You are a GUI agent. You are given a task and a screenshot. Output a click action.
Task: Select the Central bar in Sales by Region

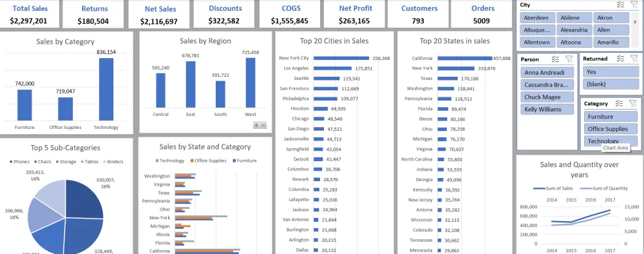pos(160,91)
